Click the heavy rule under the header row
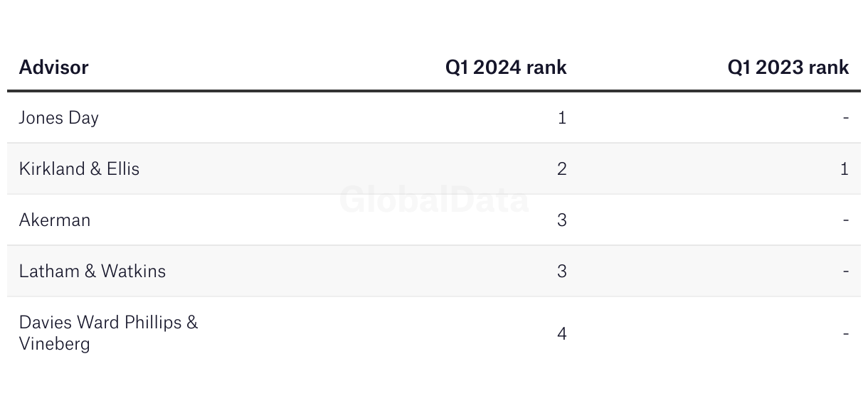 coord(434,91)
